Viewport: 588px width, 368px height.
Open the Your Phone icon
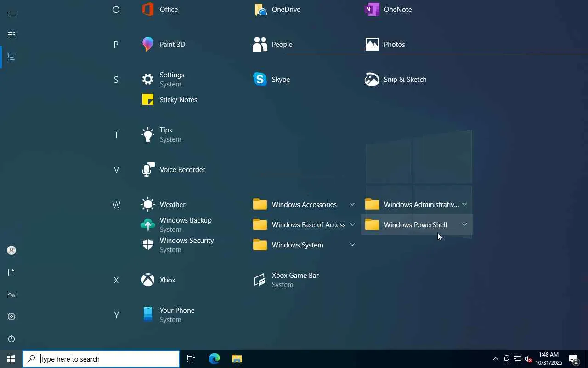click(x=148, y=315)
